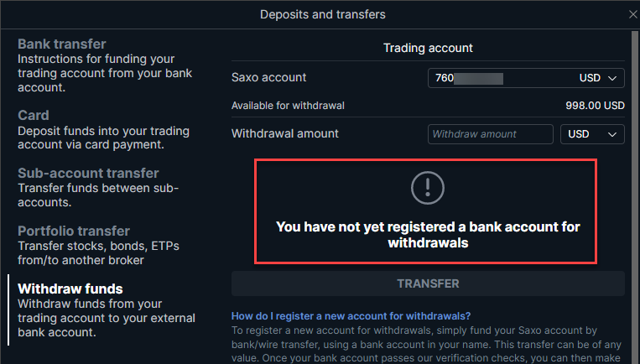Click the Trading account heading

tap(428, 48)
